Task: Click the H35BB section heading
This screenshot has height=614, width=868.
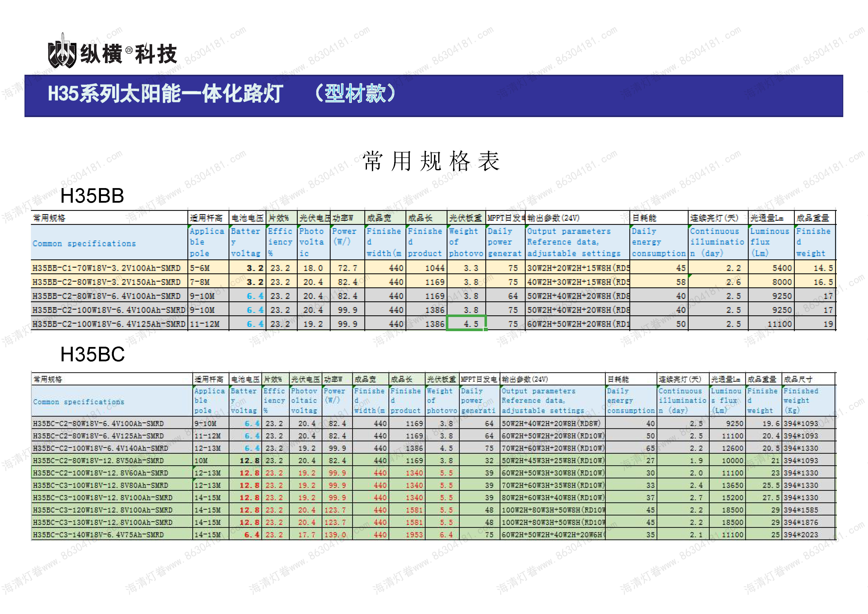Action: (x=92, y=196)
